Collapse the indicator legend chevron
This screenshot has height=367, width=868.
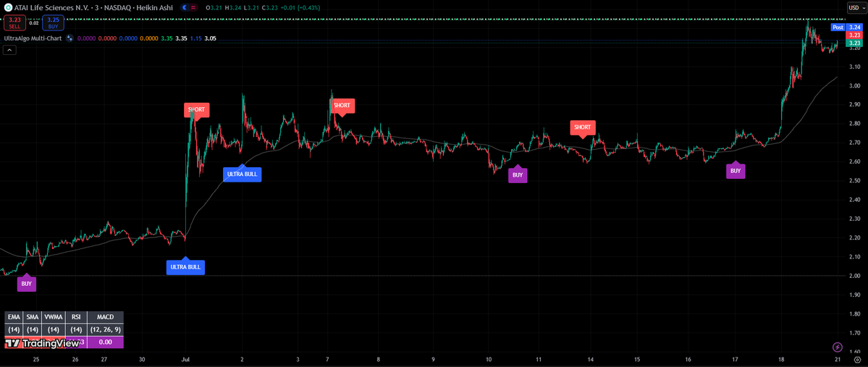[x=9, y=50]
